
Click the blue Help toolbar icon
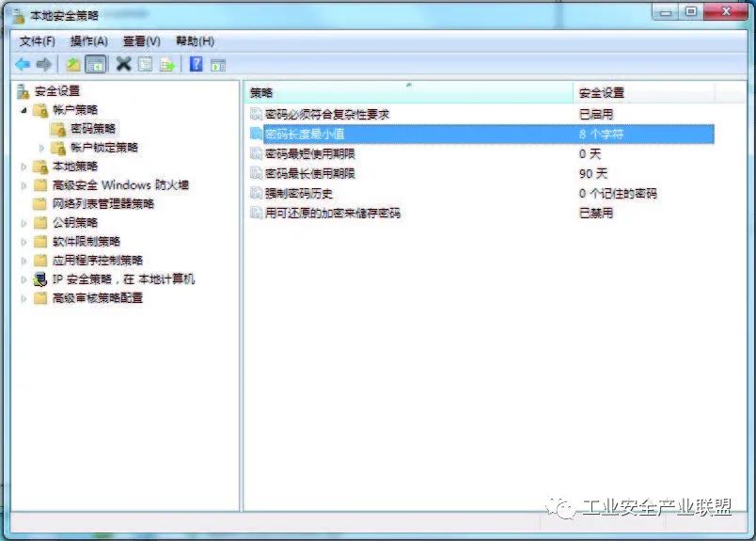point(197,64)
